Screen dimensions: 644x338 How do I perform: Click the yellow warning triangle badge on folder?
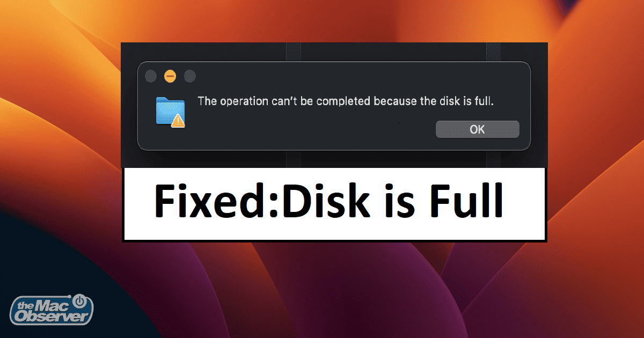pyautogui.click(x=178, y=121)
